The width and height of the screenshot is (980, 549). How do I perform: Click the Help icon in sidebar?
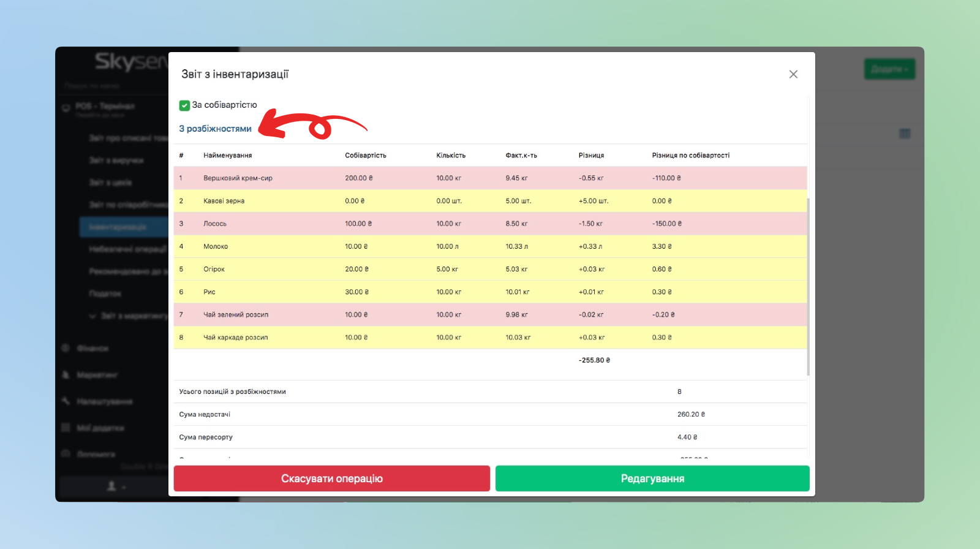pyautogui.click(x=66, y=454)
